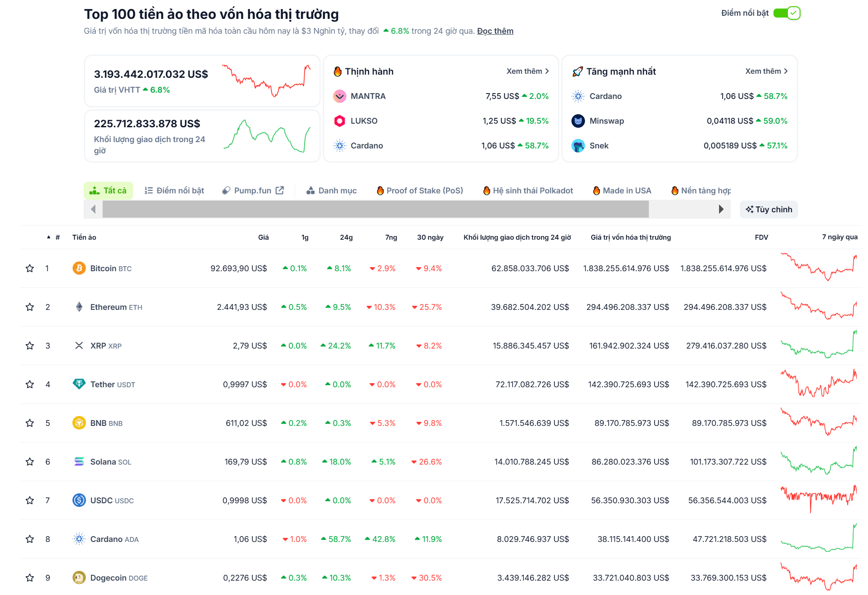
Task: Open the Danh mục tab
Action: pos(331,191)
